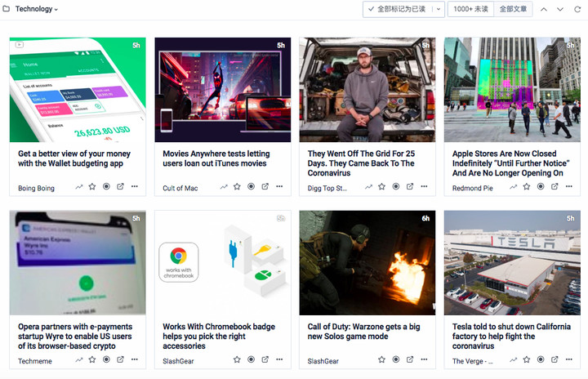Open headline 'Movies Anywhere tests letting users loan'
The height and width of the screenshot is (379, 588).
(216, 158)
